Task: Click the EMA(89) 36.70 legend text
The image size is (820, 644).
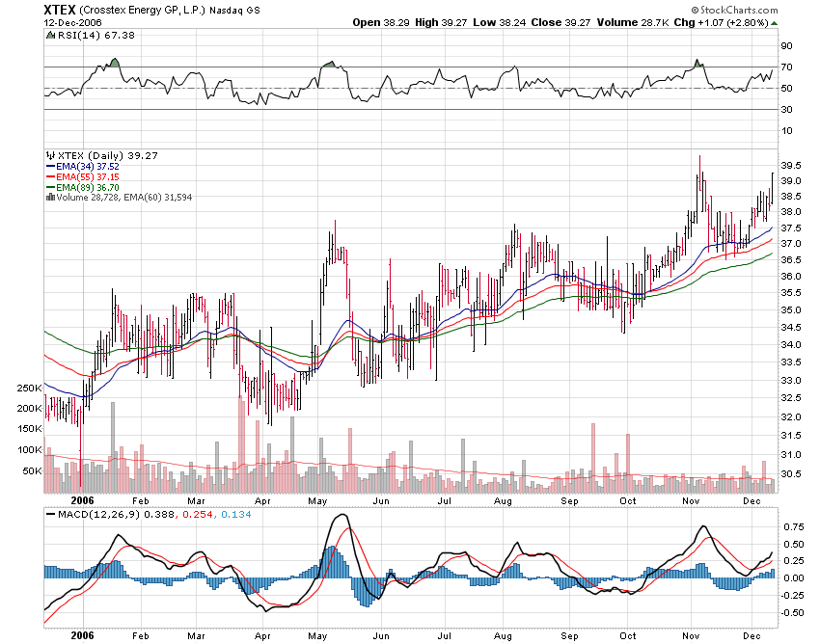Action: [88, 187]
